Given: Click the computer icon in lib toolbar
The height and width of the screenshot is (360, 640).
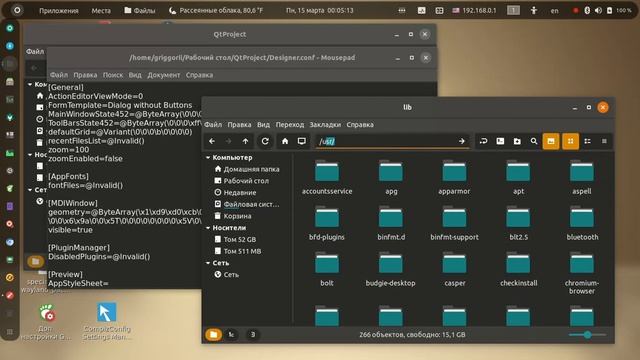Looking at the screenshot, I should click(x=302, y=141).
